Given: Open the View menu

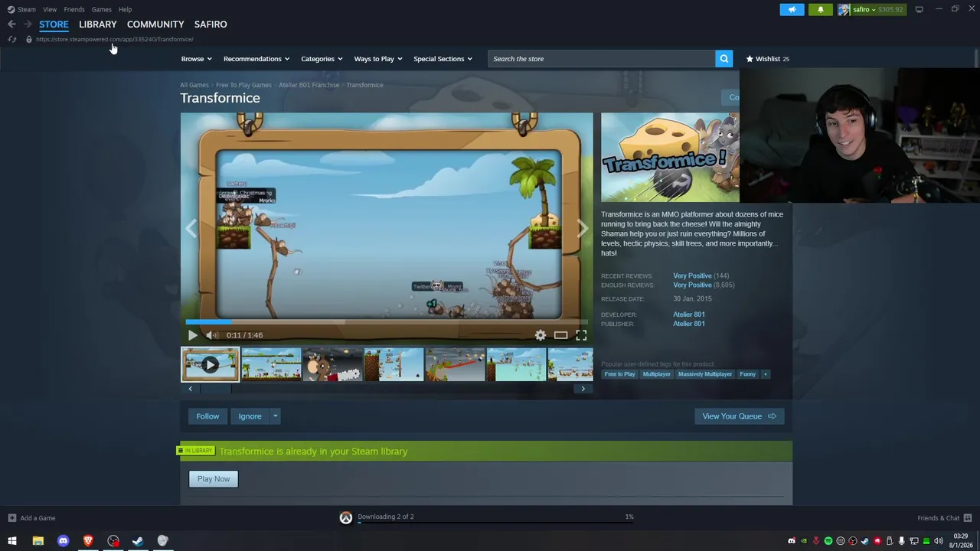Looking at the screenshot, I should pos(50,9).
